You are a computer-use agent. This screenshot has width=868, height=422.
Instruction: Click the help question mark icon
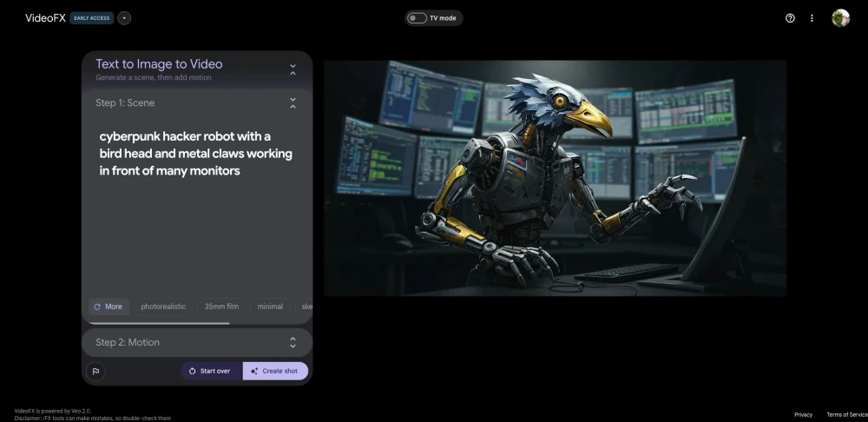point(790,18)
